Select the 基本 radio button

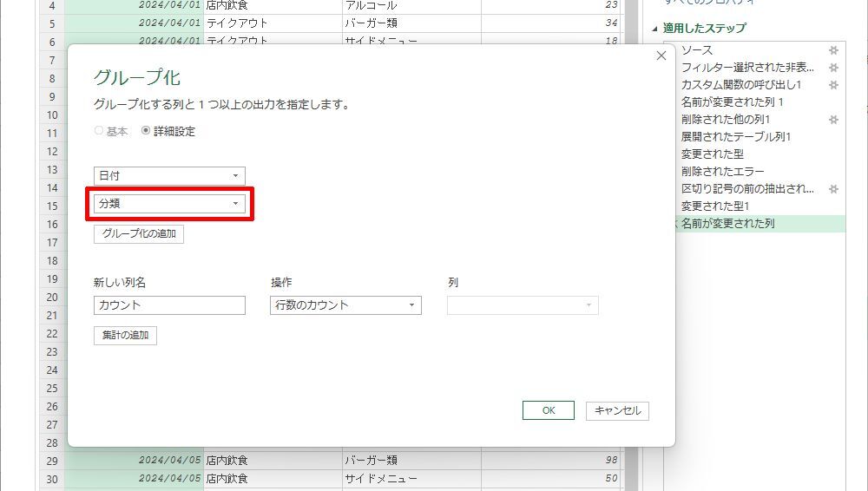(x=99, y=132)
